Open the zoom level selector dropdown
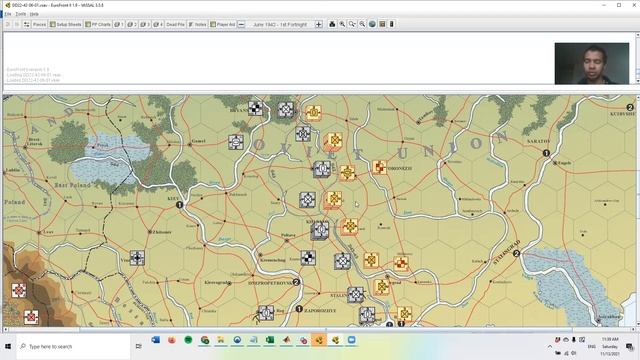Viewport: 640px width, 360px height. [352, 24]
